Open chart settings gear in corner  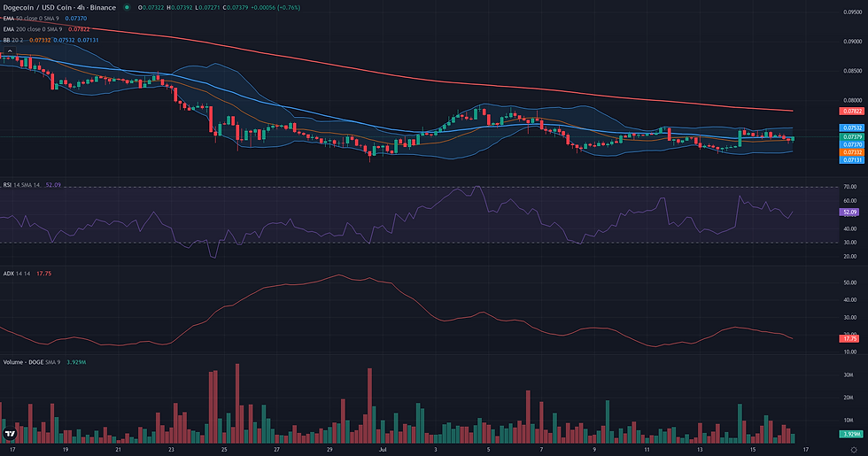coord(854,450)
